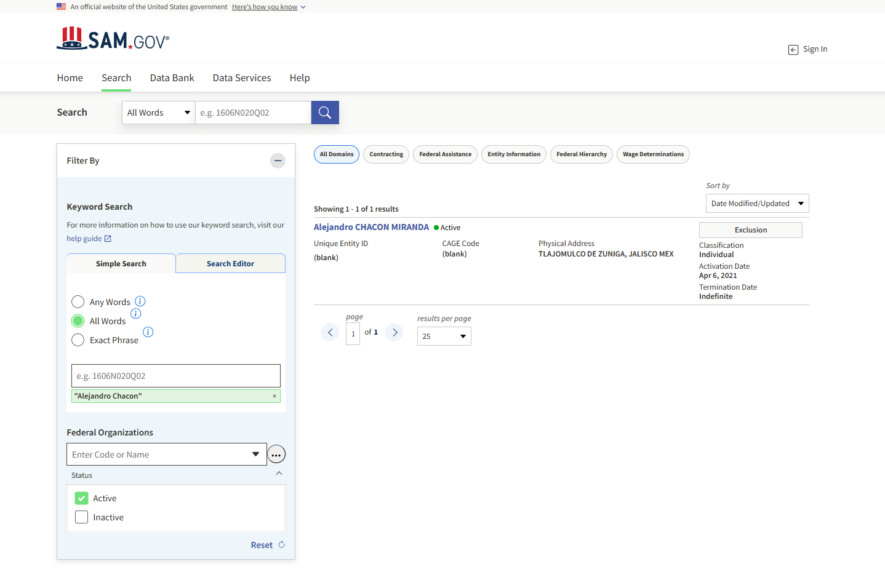Select the Any Words radio button
Screen dimensions: 885x588
click(x=78, y=302)
